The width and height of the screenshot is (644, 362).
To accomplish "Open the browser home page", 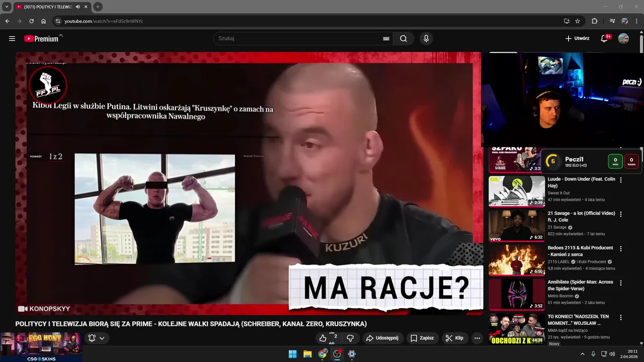I will 43,21.
